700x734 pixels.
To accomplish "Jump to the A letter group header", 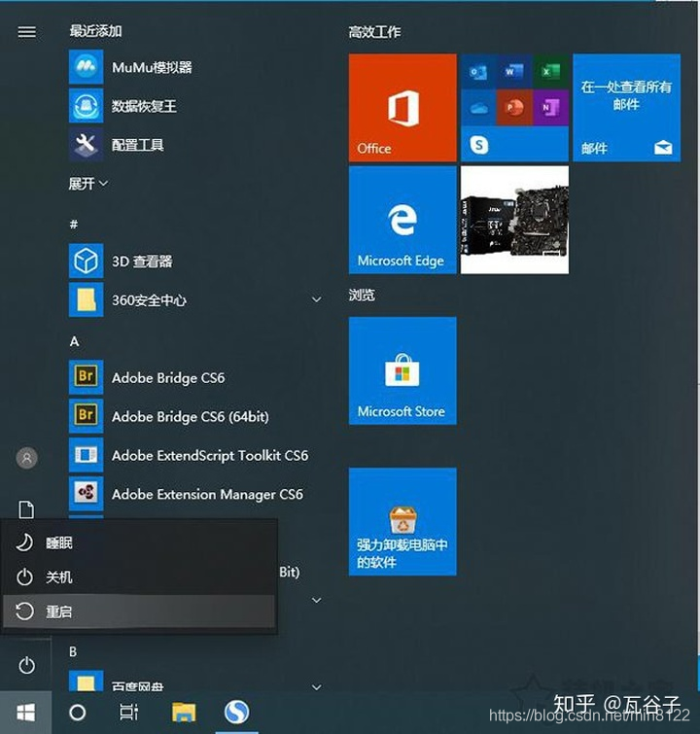I will [x=74, y=341].
